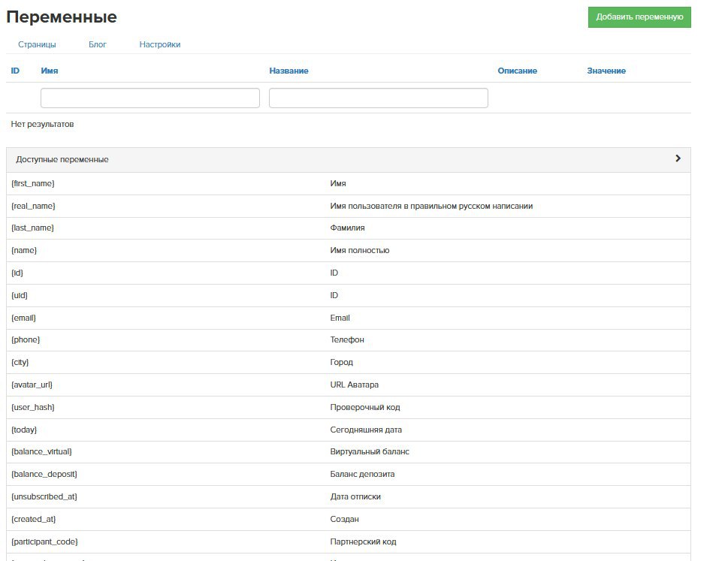Click the Имя полностью description text
The image size is (728, 561).
coord(360,250)
